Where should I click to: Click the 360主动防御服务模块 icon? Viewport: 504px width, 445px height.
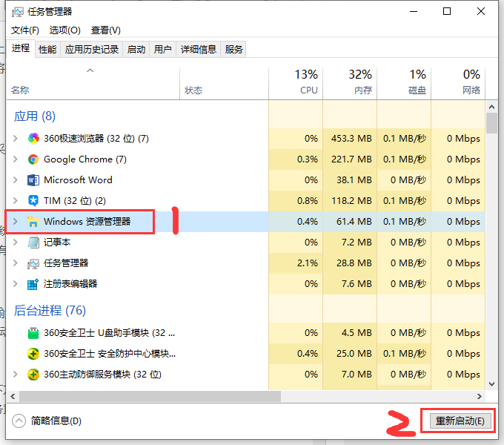tap(33, 375)
